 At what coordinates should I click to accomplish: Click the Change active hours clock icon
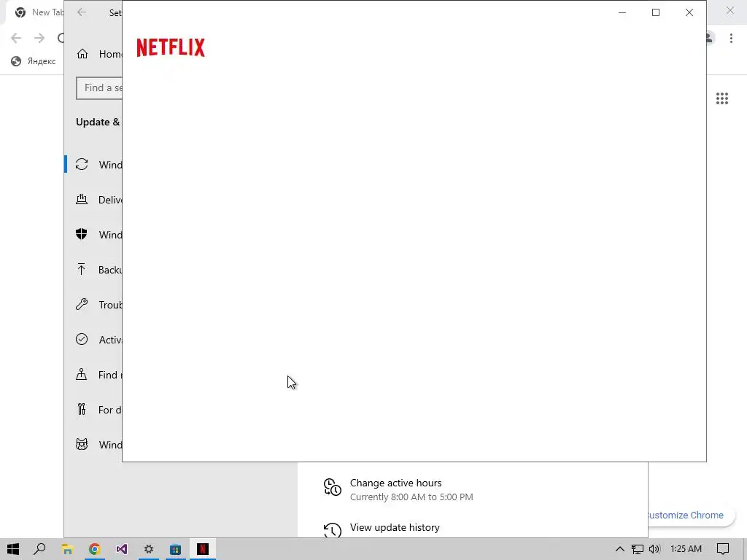[333, 487]
